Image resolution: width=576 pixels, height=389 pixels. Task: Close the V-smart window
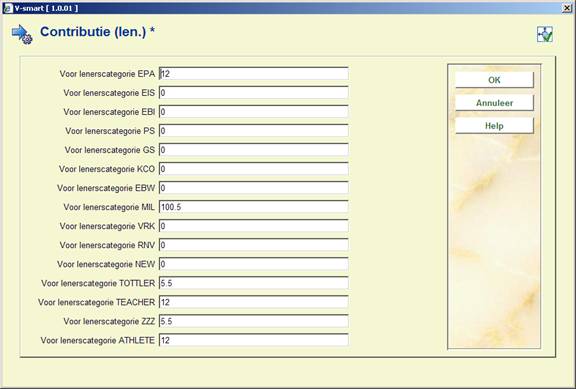pos(567,8)
